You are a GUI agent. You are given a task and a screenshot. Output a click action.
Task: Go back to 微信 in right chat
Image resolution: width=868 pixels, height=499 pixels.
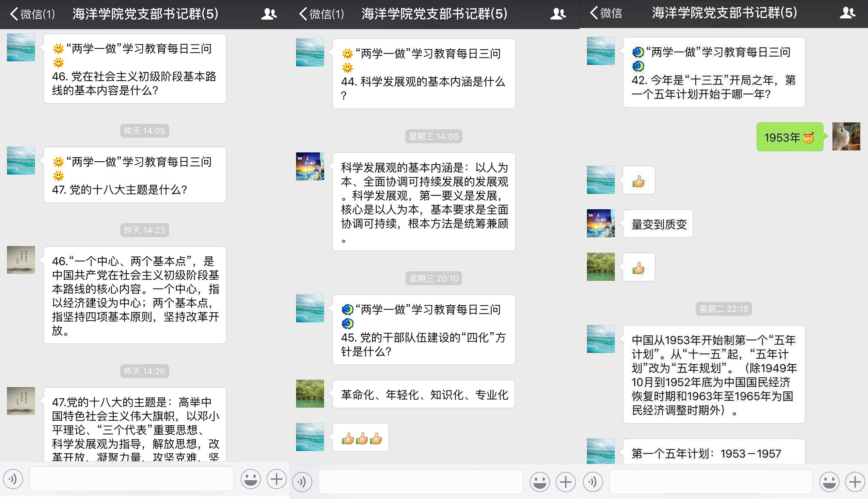pos(605,13)
